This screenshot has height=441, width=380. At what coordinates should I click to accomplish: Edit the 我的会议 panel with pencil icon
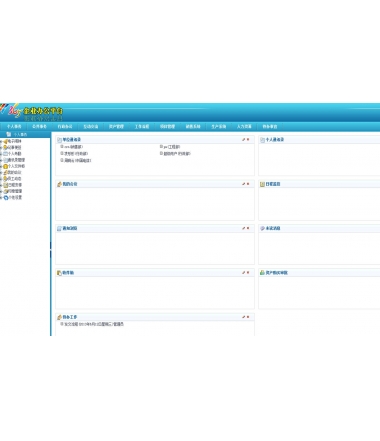point(244,184)
